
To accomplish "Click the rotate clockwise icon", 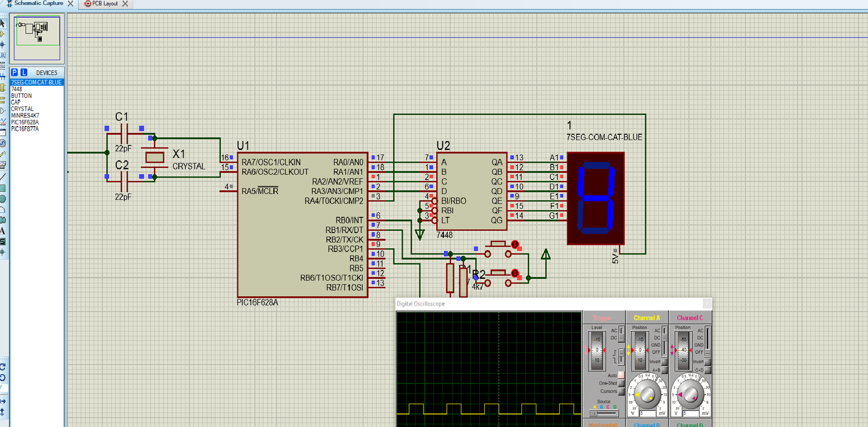I will pos(3,367).
